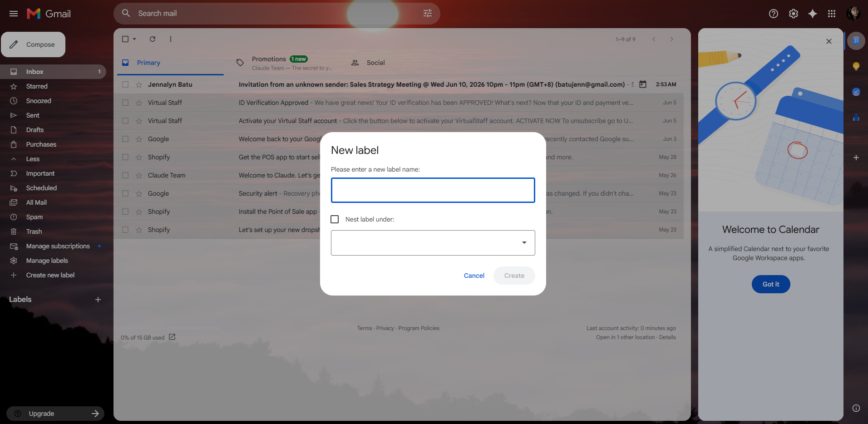Open the Inbox folder

53,72
